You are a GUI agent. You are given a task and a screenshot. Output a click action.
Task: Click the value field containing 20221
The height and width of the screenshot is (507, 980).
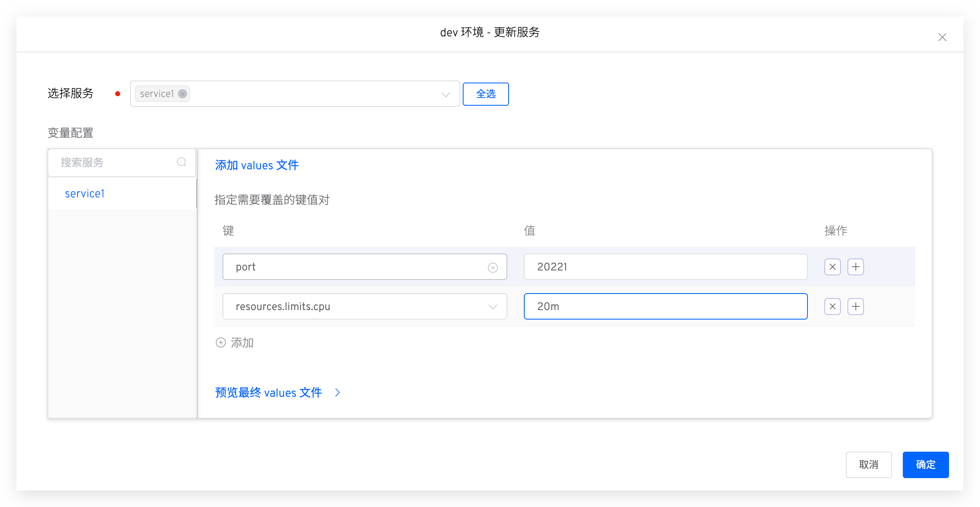(665, 267)
